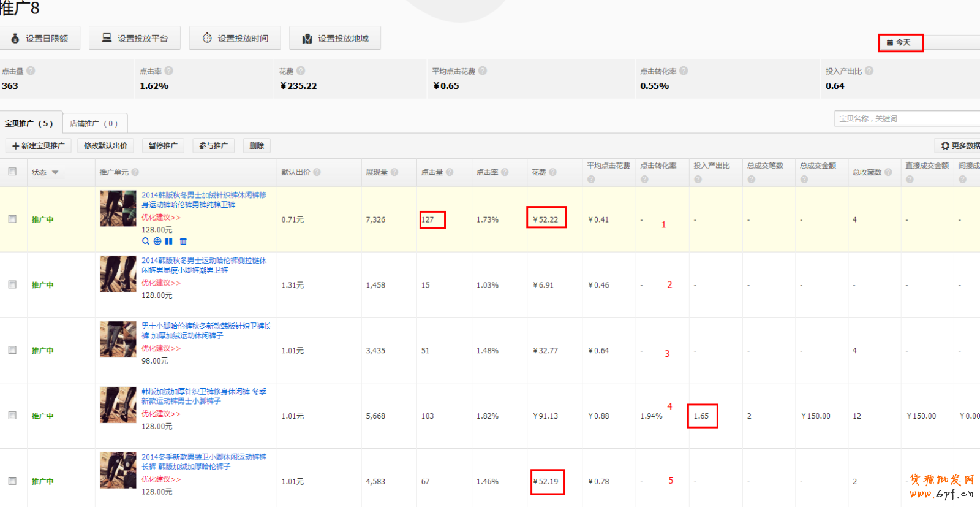Toggle the select-all checkbox in the table header
The image size is (980, 507).
point(12,172)
